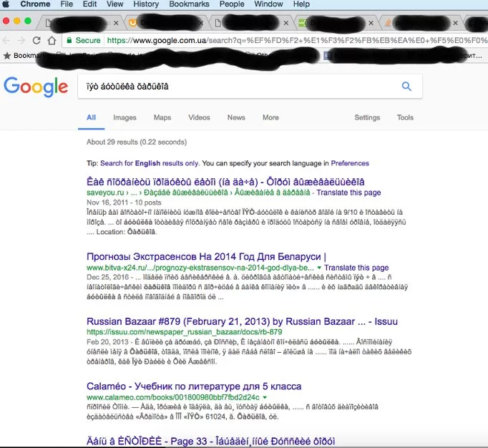This screenshot has height=448, width=488.
Task: Close the third browser tab
Action: coord(286,23)
